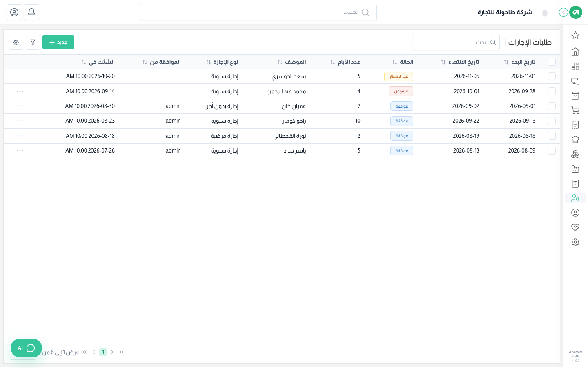Open table settings gear beside the filter

[x=16, y=42]
